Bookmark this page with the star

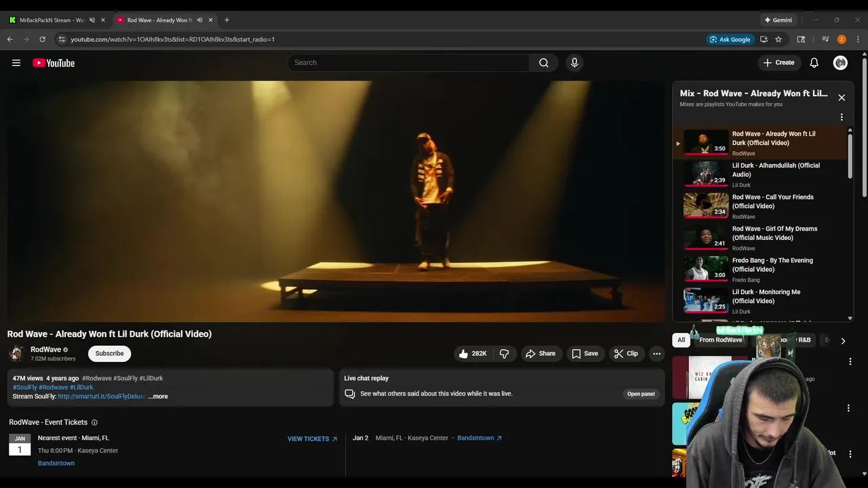(x=778, y=39)
